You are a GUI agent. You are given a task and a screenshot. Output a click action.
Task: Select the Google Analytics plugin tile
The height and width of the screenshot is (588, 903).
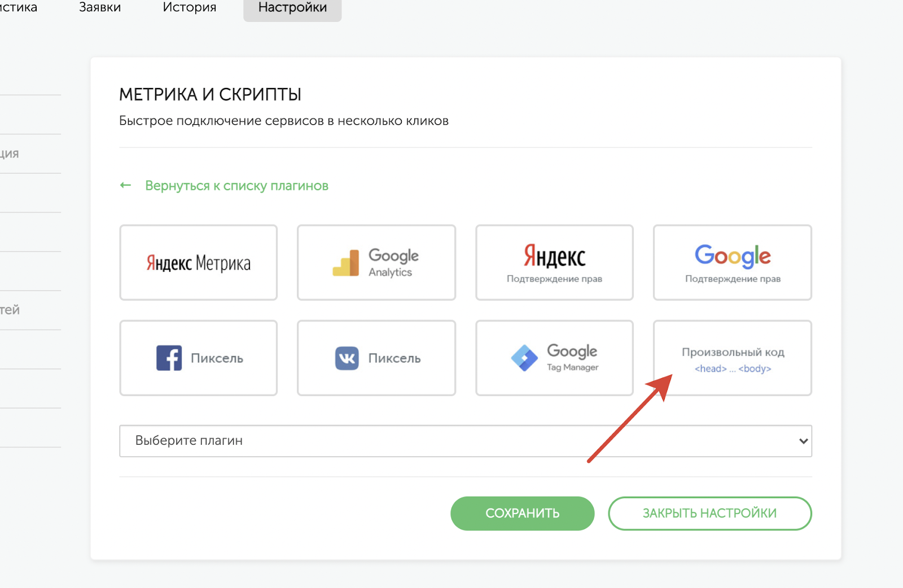point(376,263)
